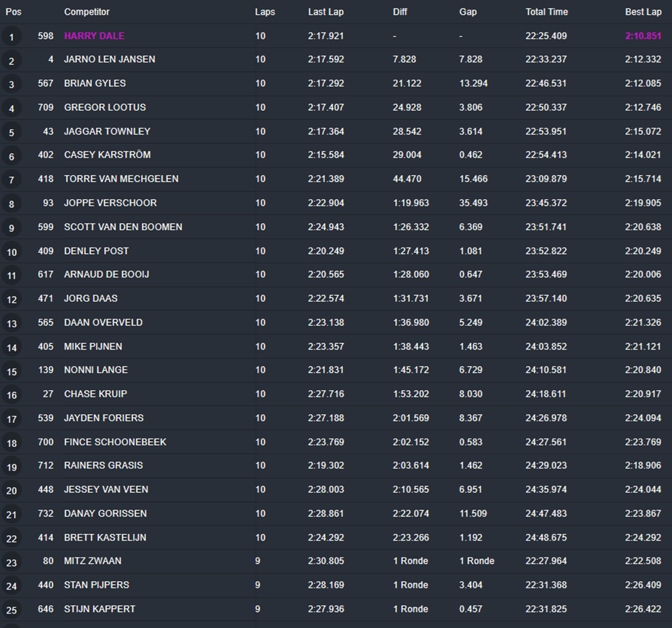Click the position 12 circle badge
Image resolution: width=672 pixels, height=628 pixels.
11,300
